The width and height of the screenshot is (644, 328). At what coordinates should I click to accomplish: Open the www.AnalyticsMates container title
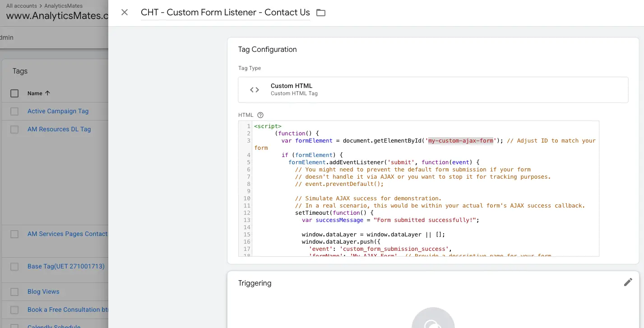click(57, 16)
